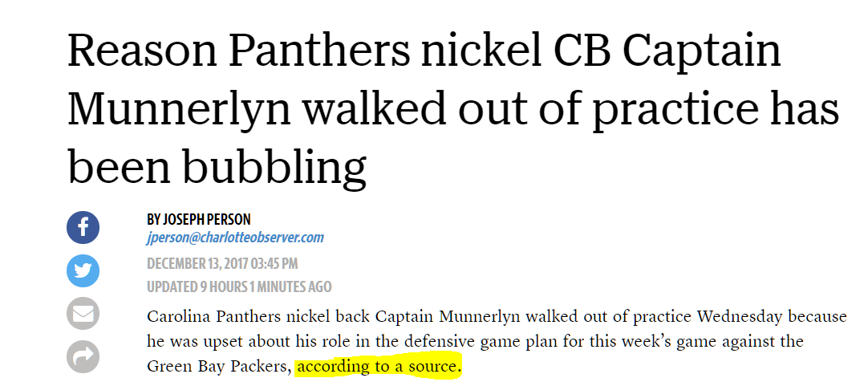Click the email envelope share icon
Screen dimensions: 868x386
pos(83,313)
